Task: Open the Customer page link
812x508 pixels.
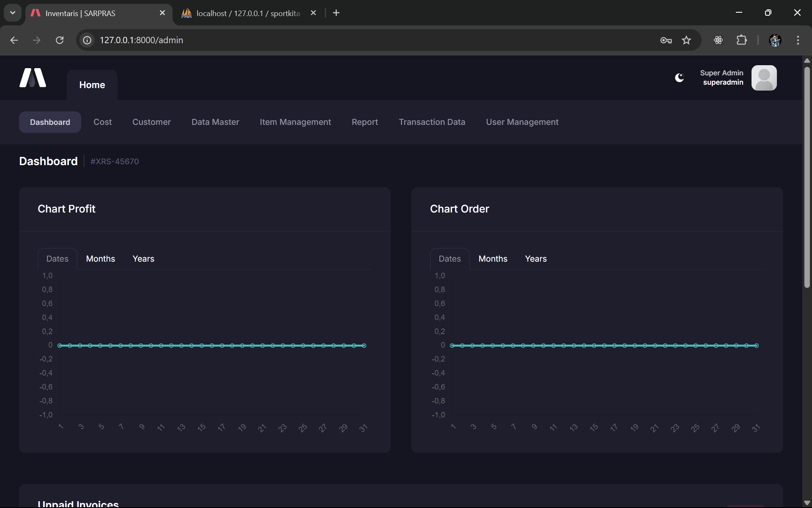Action: [151, 122]
